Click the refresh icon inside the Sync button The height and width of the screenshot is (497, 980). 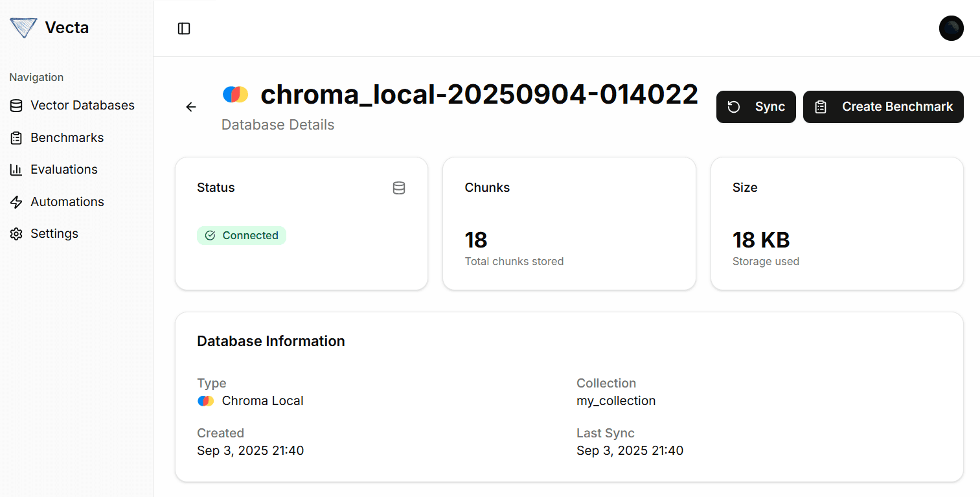[733, 107]
